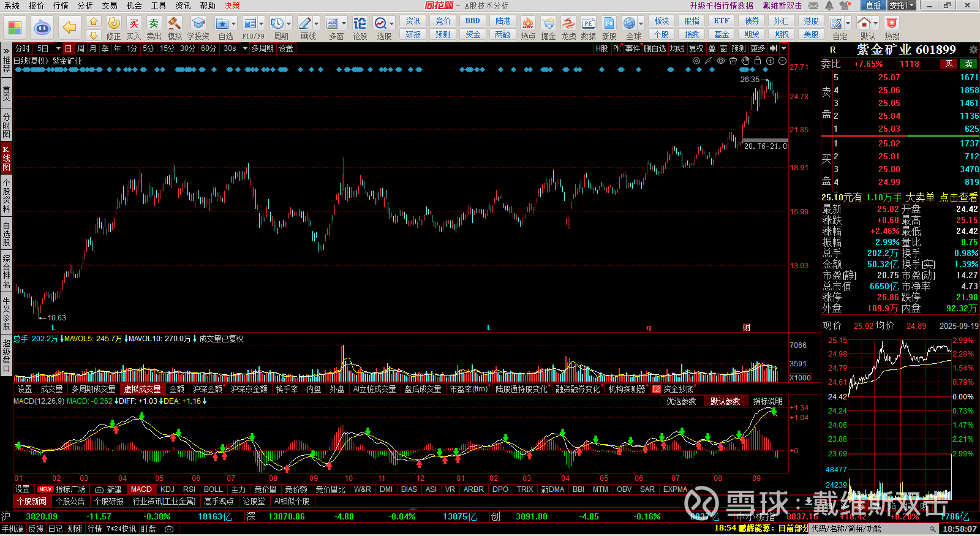Toggle 窗 window mode
Image resolution: width=980 pixels, height=536 pixels.
pos(724,48)
